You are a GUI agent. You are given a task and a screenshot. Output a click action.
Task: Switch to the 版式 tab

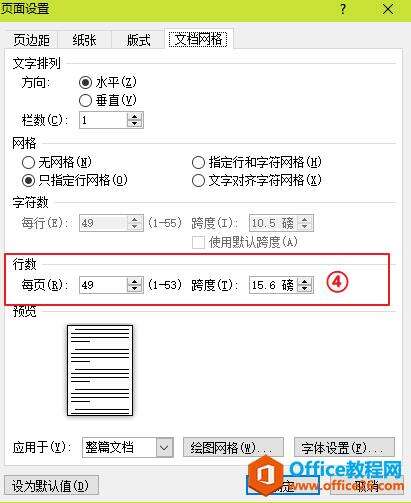[x=138, y=40]
